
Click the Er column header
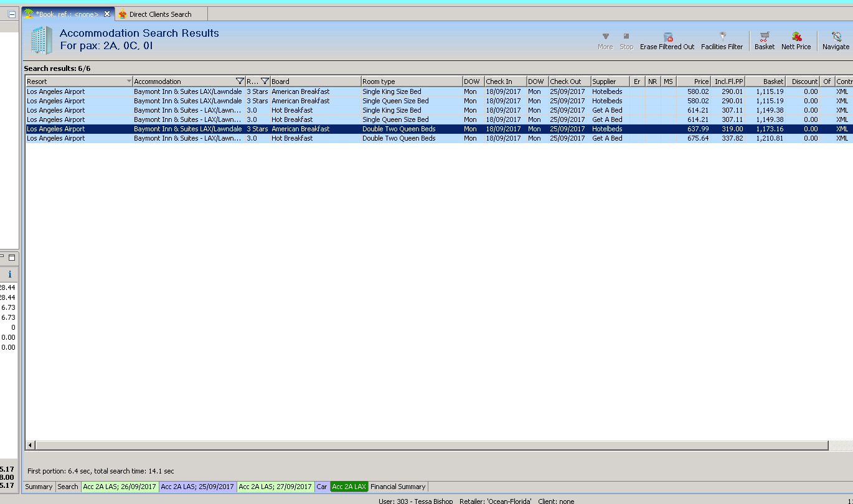click(637, 82)
